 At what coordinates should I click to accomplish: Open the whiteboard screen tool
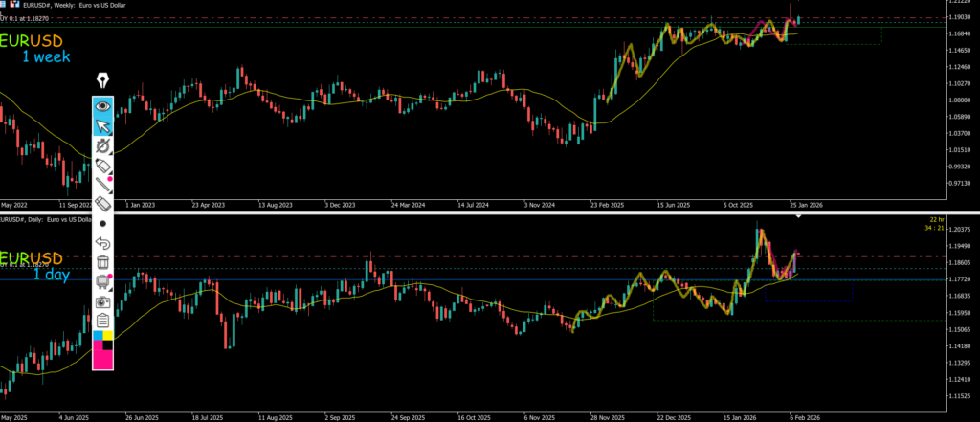pos(102,281)
